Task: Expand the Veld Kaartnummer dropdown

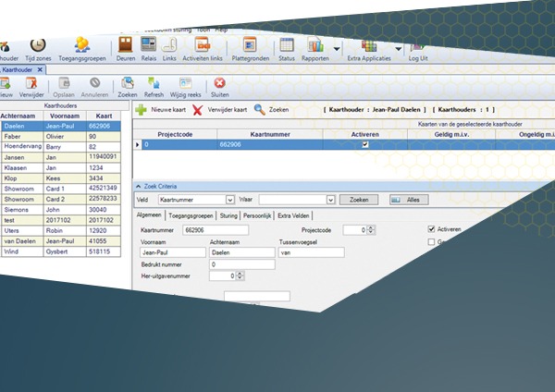Action: tap(228, 199)
